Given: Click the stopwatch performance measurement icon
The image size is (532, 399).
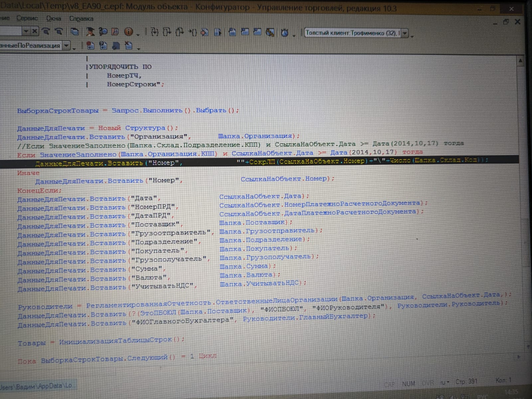Looking at the screenshot, I should [285, 33].
